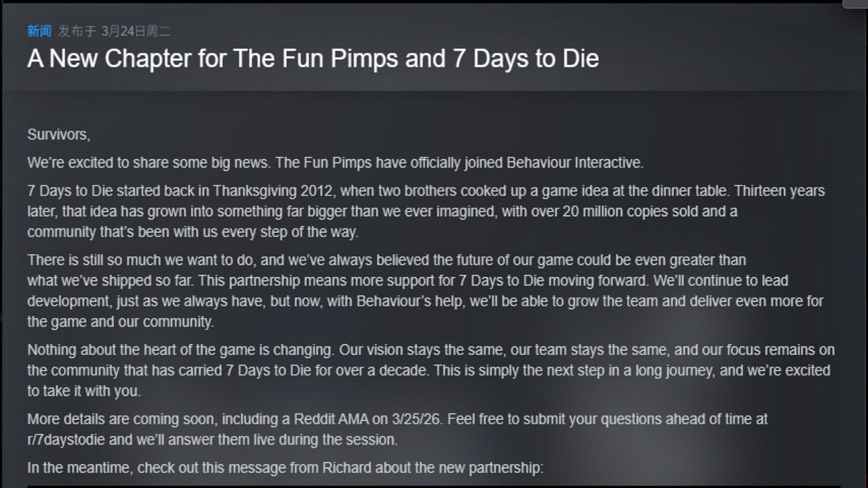The image size is (868, 488).
Task: Click the blue 新闻 news category link
Action: pos(39,31)
